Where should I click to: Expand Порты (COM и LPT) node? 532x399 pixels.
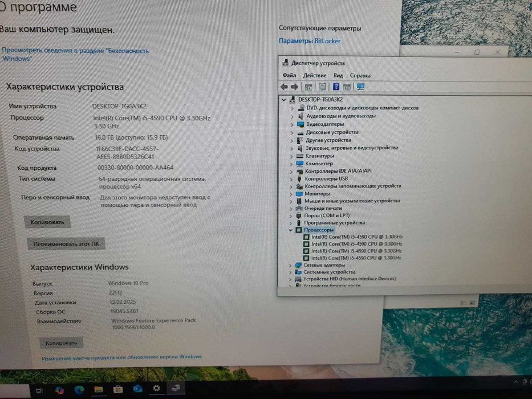(290, 216)
